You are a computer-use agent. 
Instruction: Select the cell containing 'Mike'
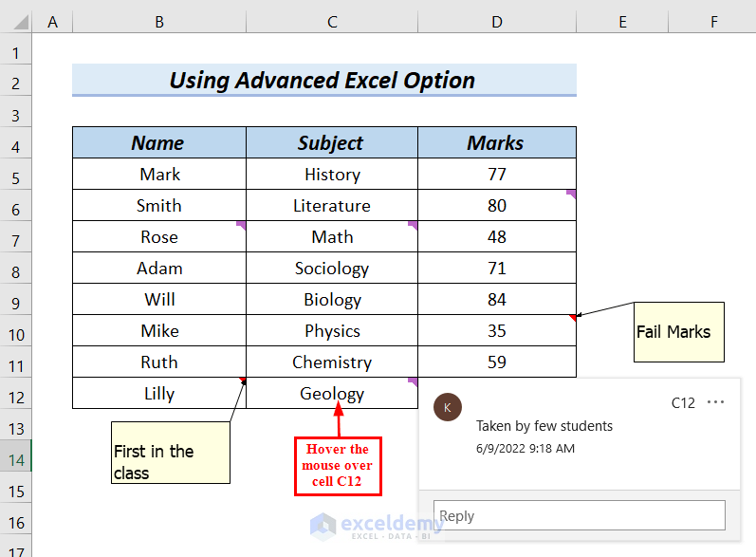159,331
